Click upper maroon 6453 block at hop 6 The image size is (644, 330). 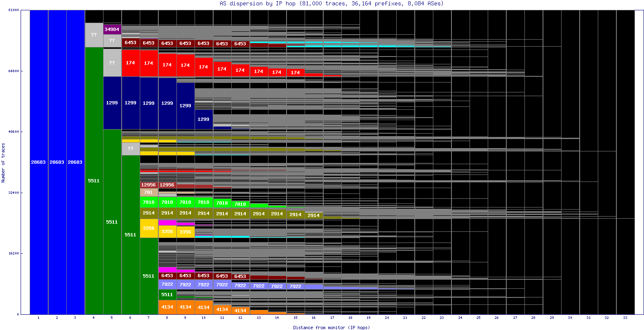coord(131,42)
